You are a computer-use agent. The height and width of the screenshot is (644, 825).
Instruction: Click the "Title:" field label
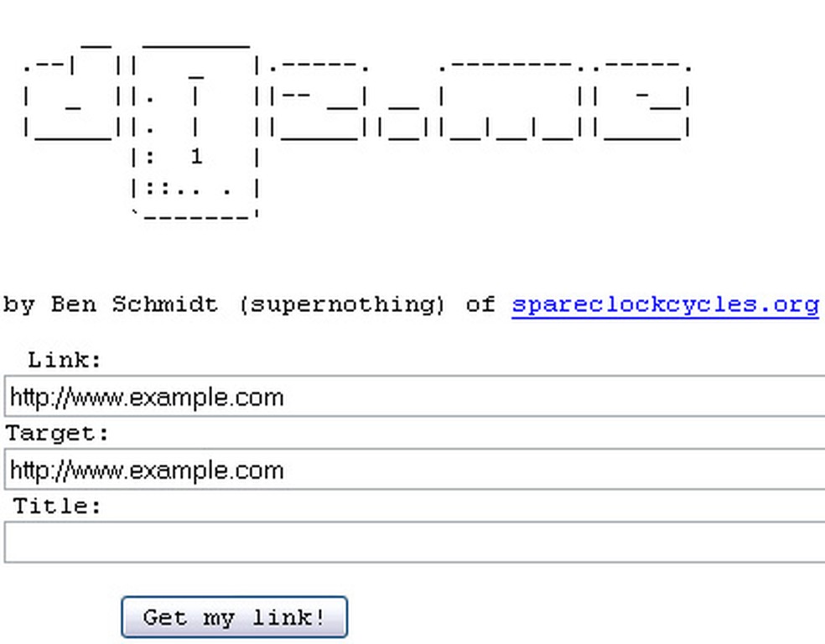tap(57, 506)
